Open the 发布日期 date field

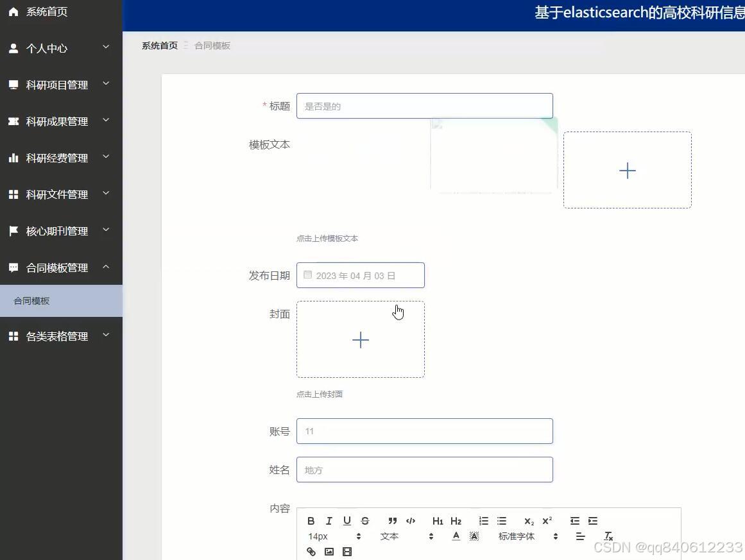coord(361,275)
